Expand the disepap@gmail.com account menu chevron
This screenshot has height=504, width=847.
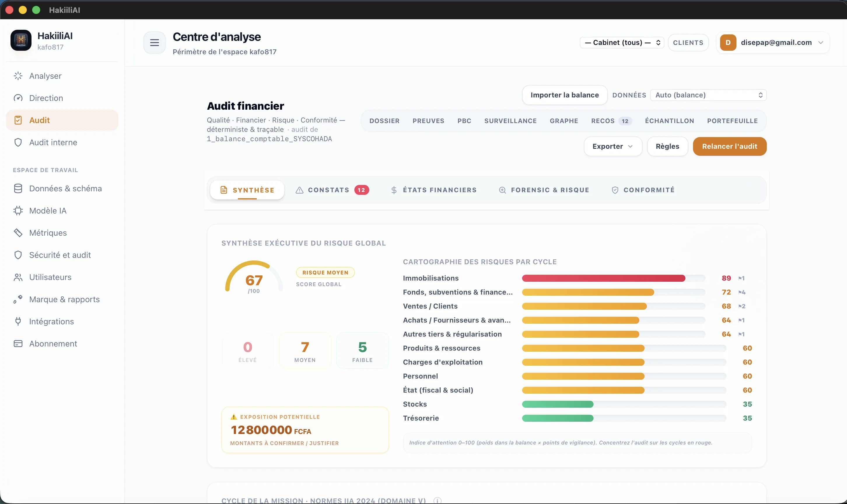pos(821,43)
